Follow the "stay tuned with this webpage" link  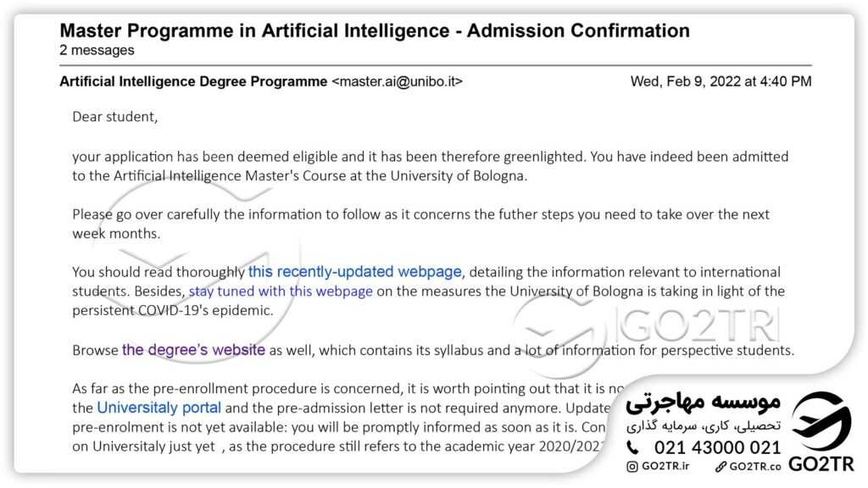click(281, 291)
